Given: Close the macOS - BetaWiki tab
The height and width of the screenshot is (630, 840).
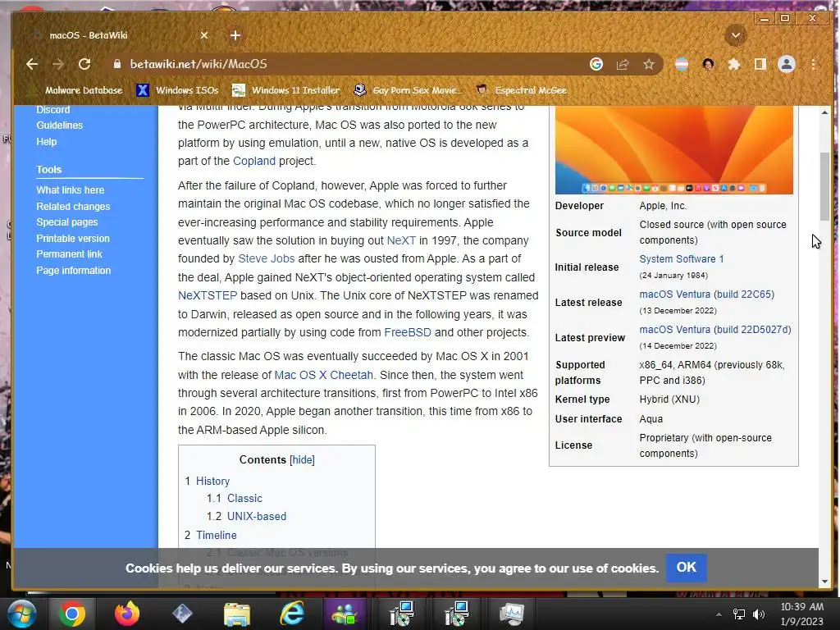Looking at the screenshot, I should (204, 35).
